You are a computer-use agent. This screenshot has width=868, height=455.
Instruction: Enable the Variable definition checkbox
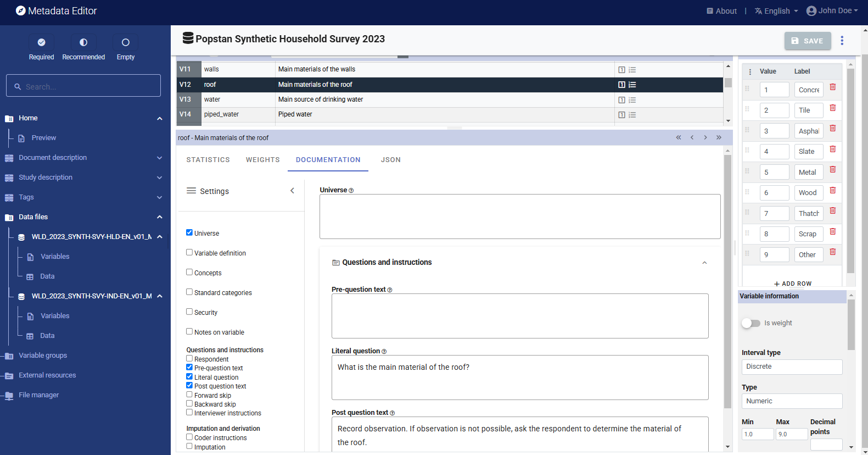pos(189,253)
